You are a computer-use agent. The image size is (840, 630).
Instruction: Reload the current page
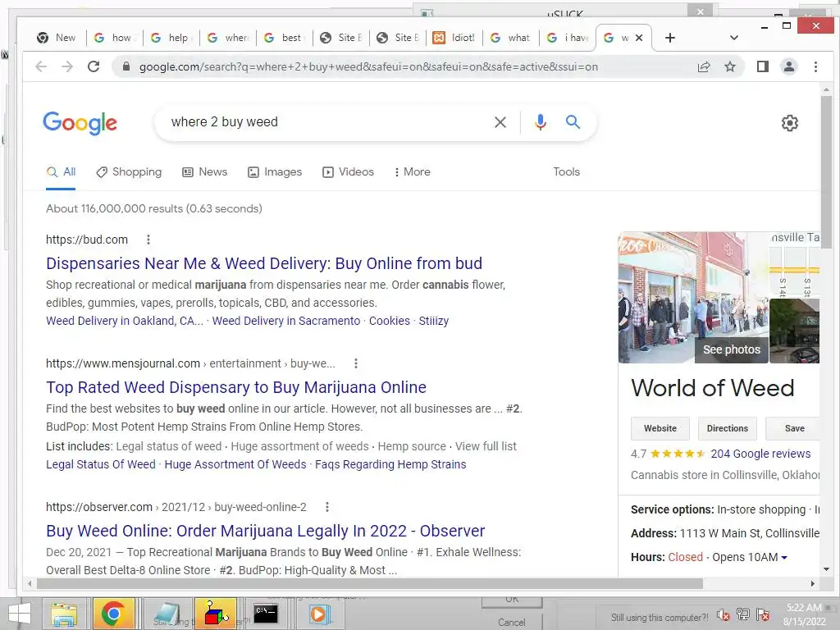94,66
